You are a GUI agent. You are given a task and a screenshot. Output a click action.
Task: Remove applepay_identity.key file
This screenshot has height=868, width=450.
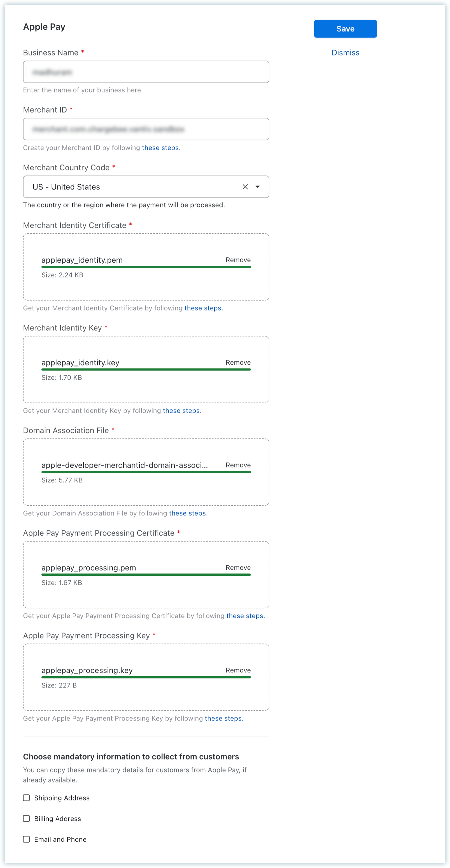[238, 362]
